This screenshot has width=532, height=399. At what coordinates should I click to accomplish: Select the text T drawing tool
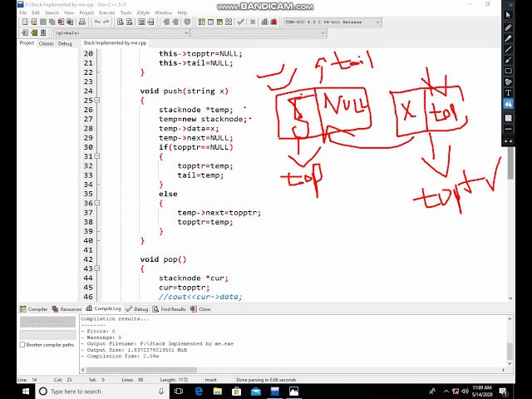click(508, 93)
